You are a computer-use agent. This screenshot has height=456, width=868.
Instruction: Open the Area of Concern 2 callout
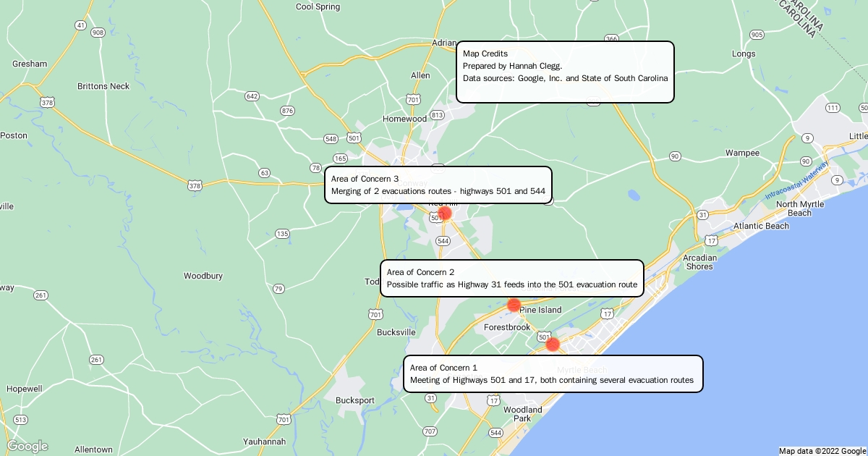pyautogui.click(x=512, y=278)
